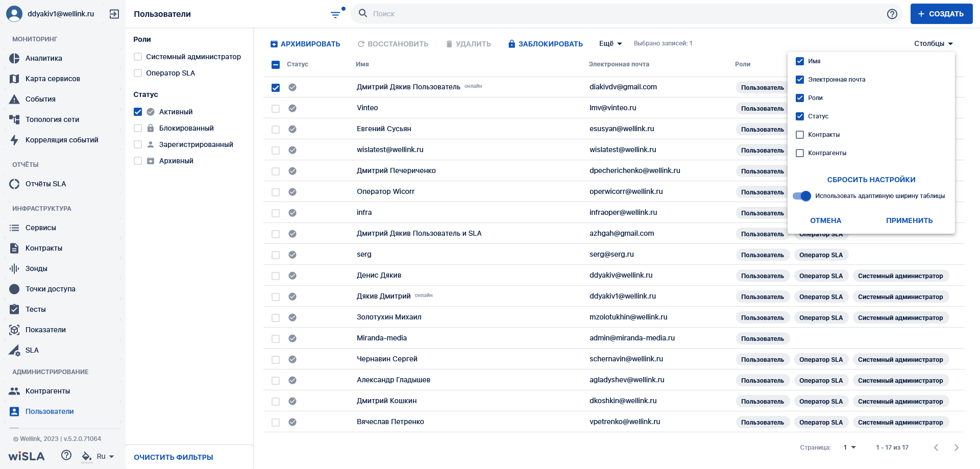Screen dimensions: 980x469
Task: Click the Miranda-media user name
Action: pos(382,338)
